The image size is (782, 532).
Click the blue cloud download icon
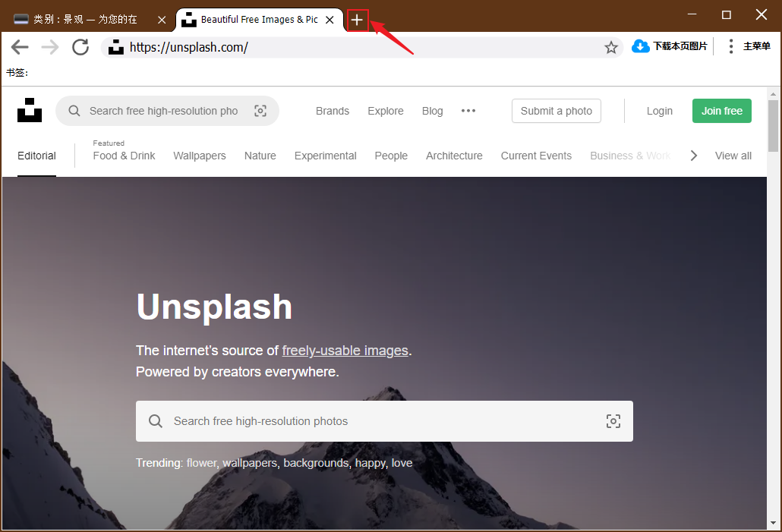640,46
